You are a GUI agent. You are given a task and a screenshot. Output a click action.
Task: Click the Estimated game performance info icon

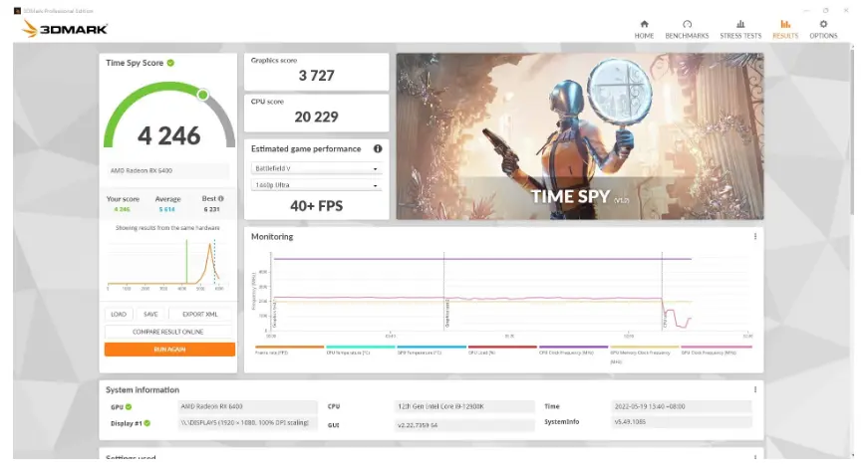click(378, 148)
